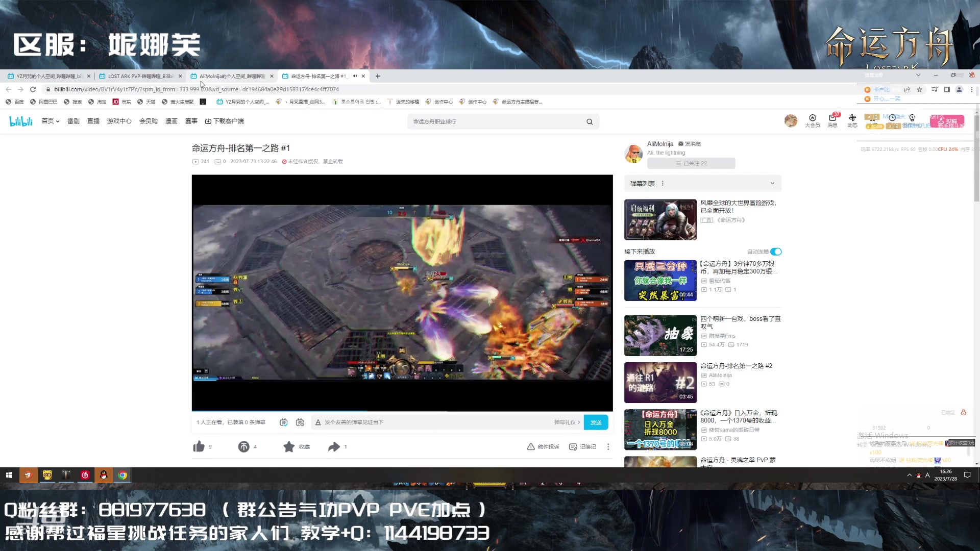Image resolution: width=980 pixels, height=551 pixels.
Task: Add video to favorites with star icon
Action: [289, 446]
